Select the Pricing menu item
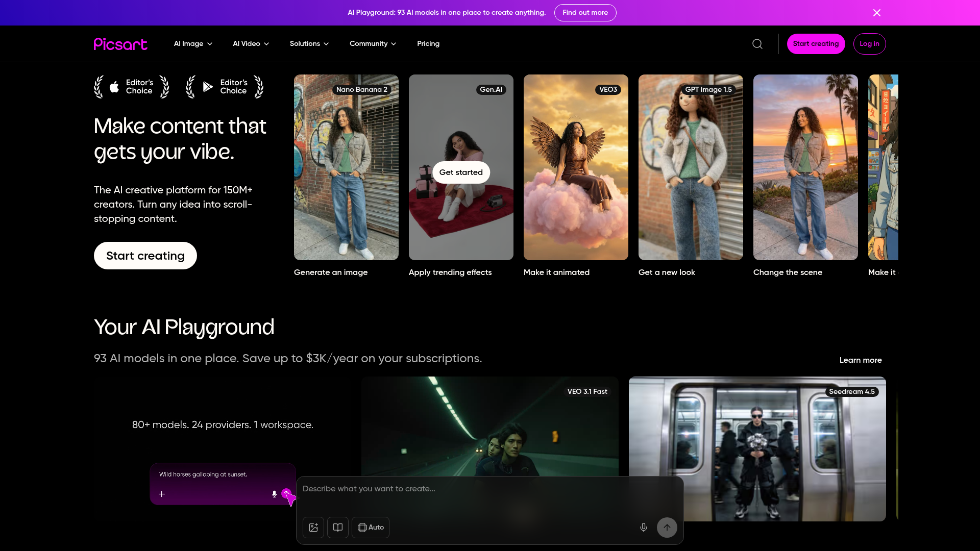The width and height of the screenshot is (980, 551). pos(428,44)
